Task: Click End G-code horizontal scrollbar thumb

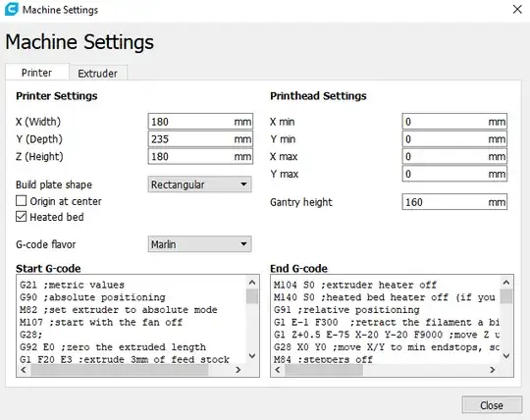Action: point(324,370)
